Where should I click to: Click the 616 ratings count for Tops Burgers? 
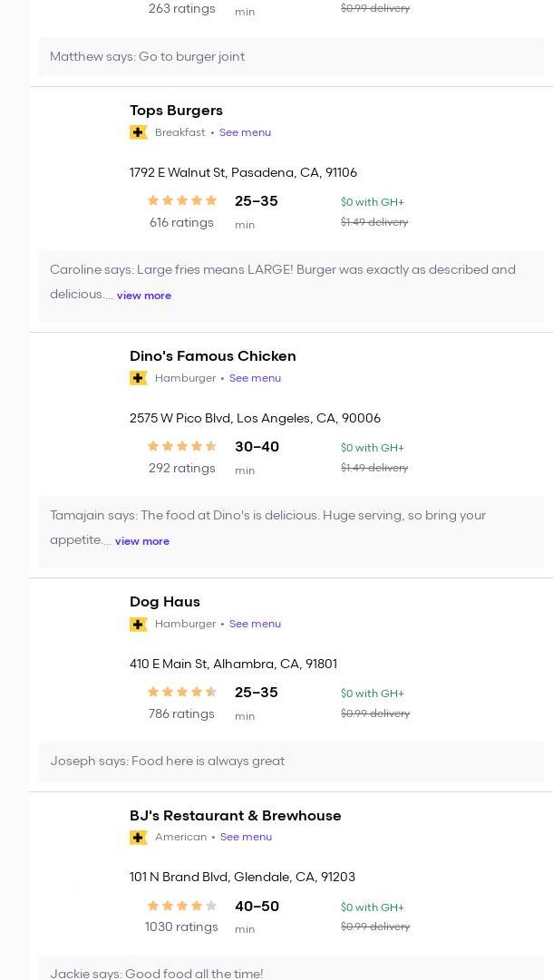tap(181, 223)
